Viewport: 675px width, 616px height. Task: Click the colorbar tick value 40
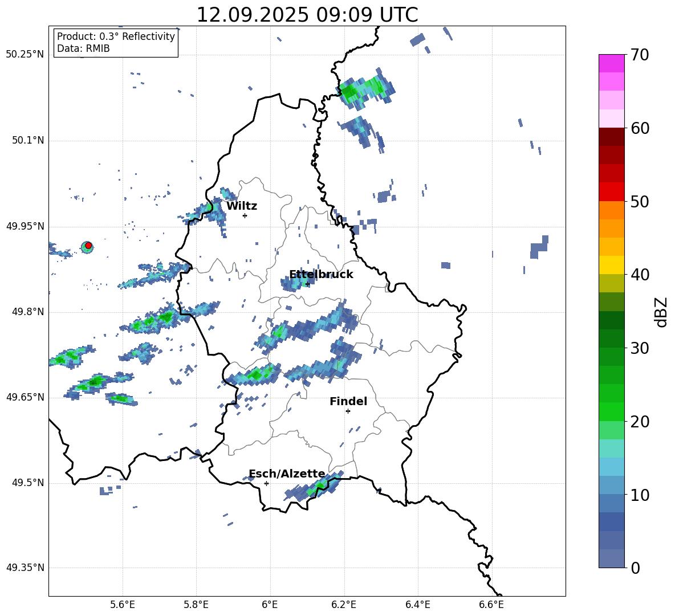coord(640,275)
